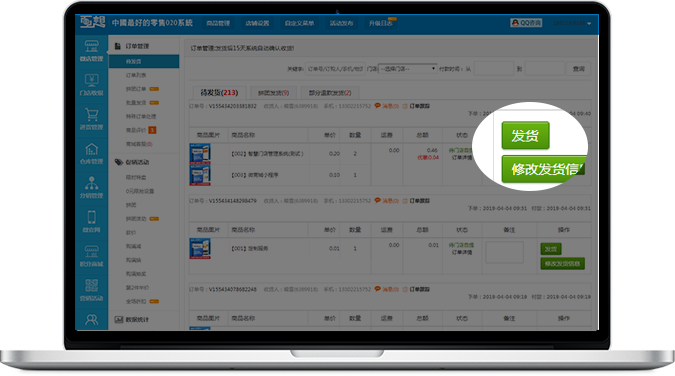Click the 查询 search button

[x=579, y=69]
